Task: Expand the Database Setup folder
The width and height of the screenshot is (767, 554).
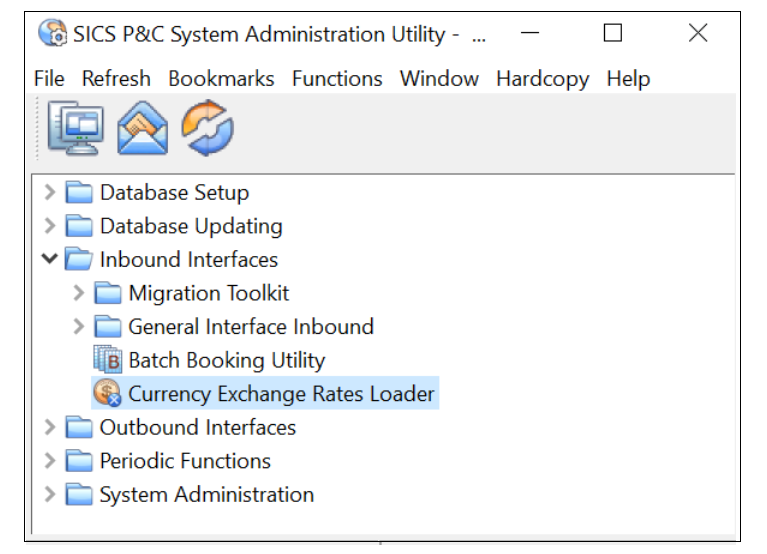Action: (x=50, y=192)
